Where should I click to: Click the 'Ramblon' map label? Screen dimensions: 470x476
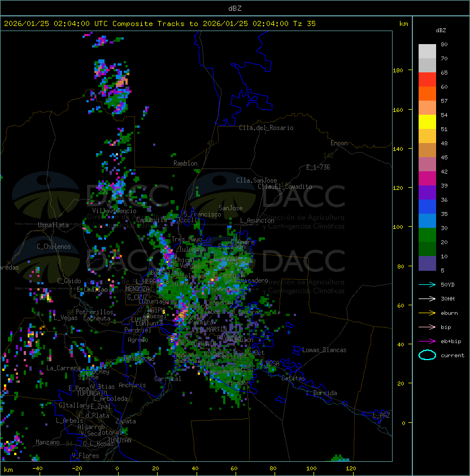(185, 163)
